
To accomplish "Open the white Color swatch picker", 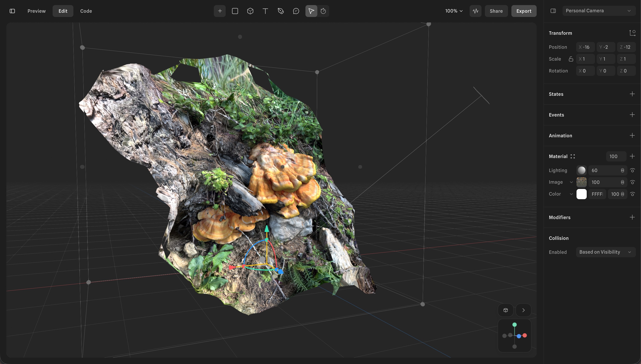I will pos(581,194).
